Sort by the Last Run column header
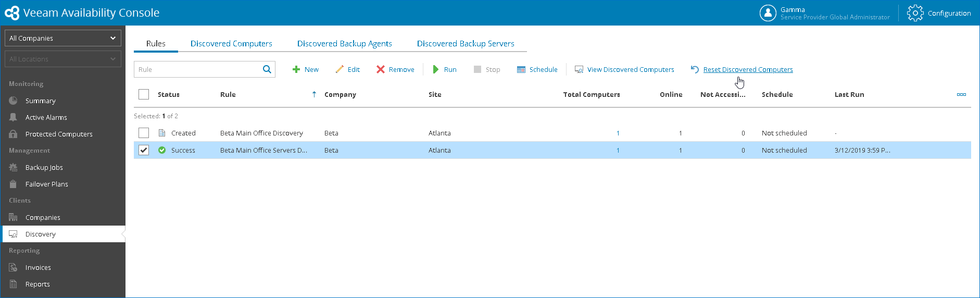 click(849, 94)
